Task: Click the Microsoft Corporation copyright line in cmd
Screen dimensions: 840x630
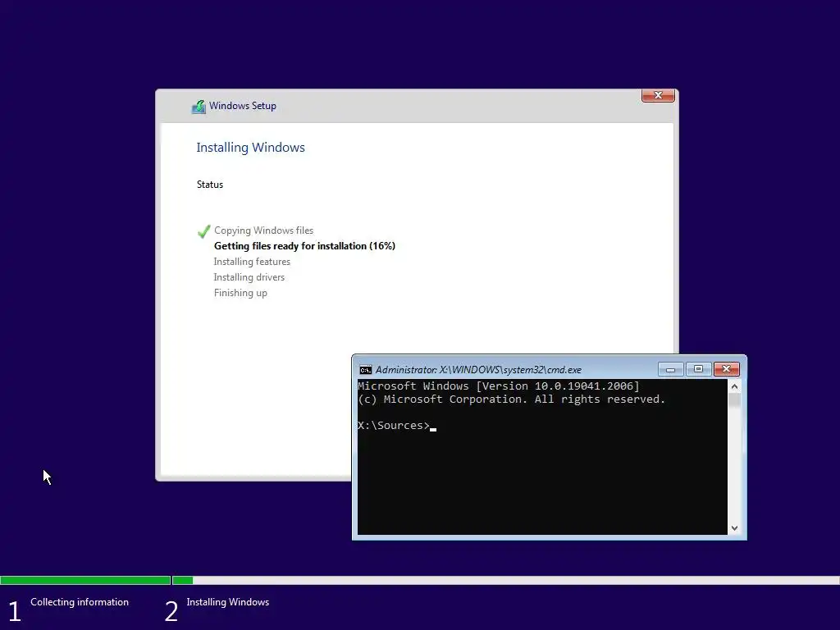Action: point(511,399)
